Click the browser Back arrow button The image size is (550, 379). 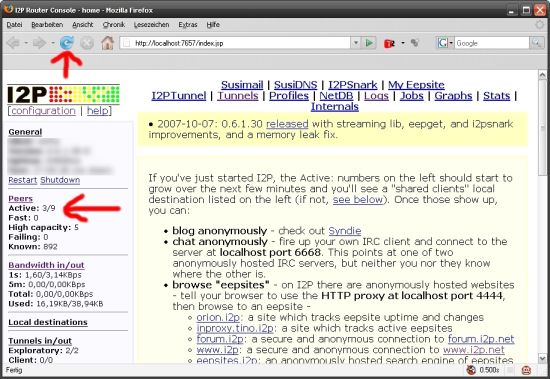point(13,43)
